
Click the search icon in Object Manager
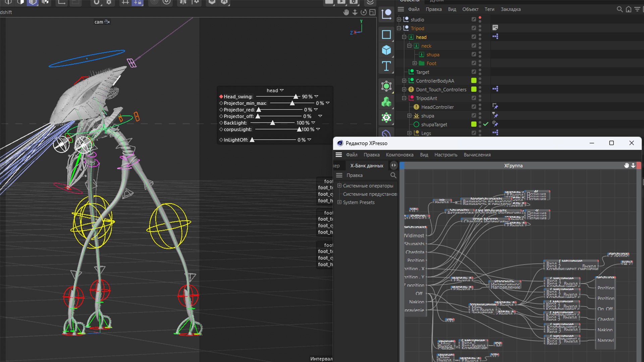pyautogui.click(x=620, y=9)
